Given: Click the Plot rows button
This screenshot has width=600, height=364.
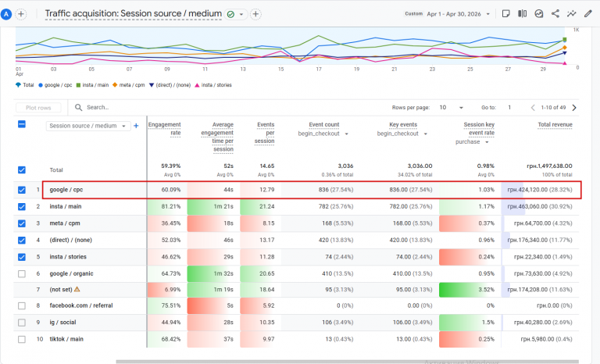Looking at the screenshot, I should click(x=38, y=108).
